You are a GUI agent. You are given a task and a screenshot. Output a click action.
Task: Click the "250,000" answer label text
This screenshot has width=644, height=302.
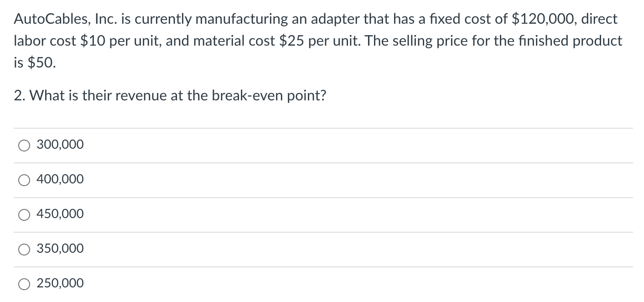[60, 284]
